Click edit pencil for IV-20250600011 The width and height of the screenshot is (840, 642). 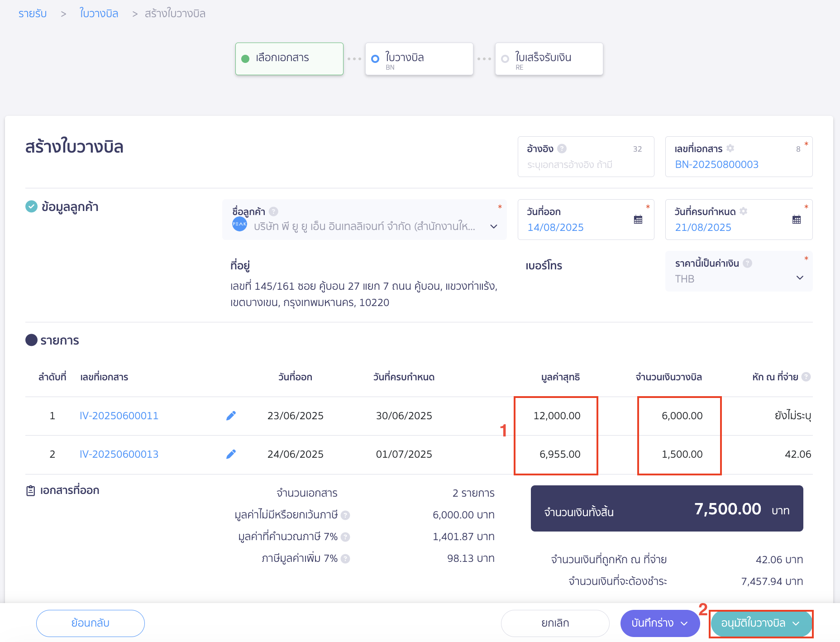click(x=231, y=416)
